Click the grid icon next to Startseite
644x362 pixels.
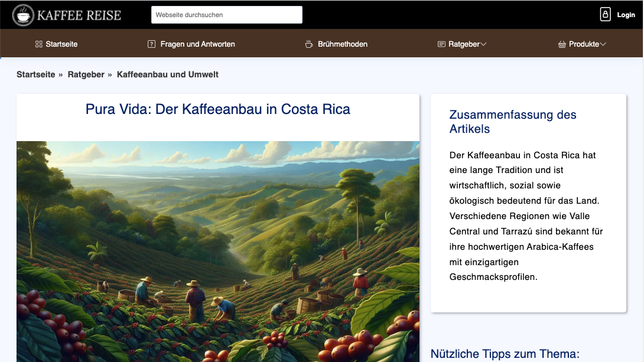point(39,44)
